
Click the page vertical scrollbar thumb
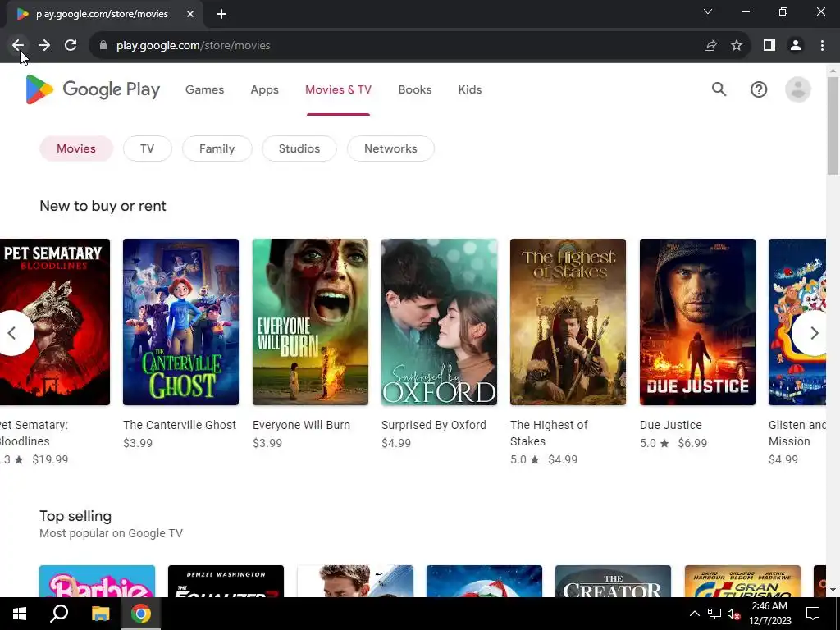(x=833, y=125)
